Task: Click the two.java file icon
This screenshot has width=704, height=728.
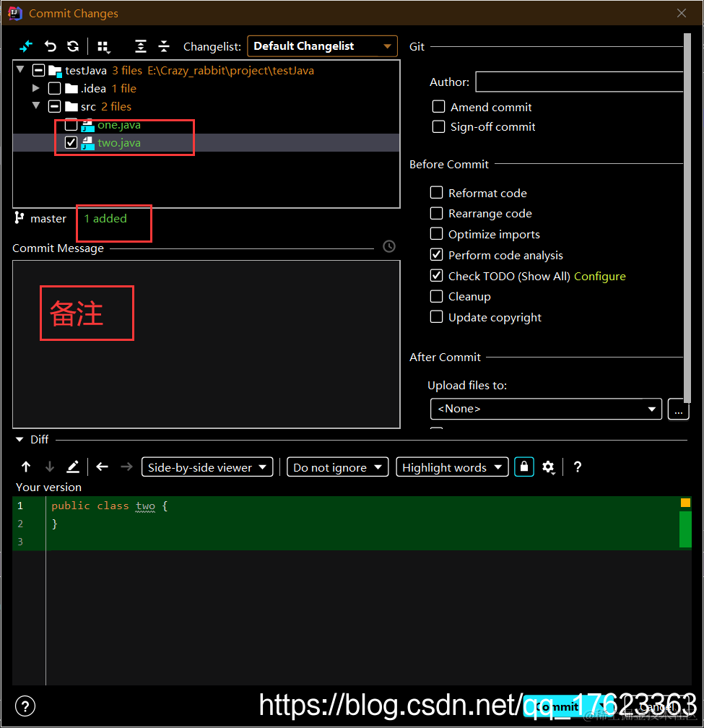Action: tap(87, 144)
